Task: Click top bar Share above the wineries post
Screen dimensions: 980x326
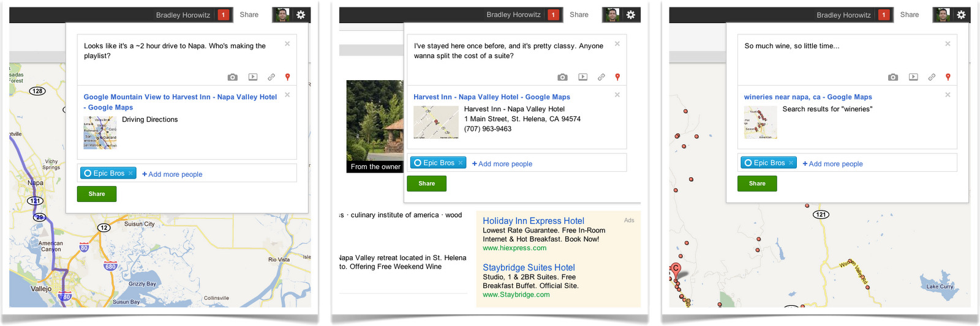Action: click(909, 15)
